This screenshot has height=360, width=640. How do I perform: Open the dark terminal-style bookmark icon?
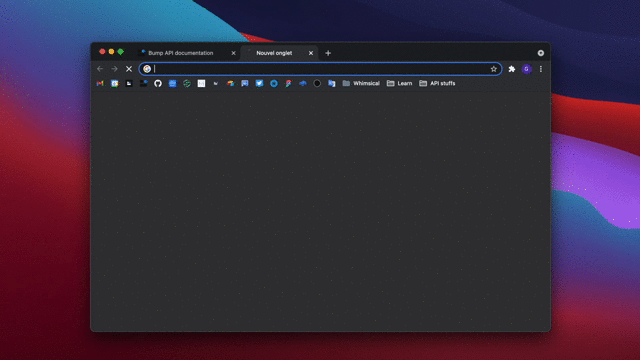point(129,83)
